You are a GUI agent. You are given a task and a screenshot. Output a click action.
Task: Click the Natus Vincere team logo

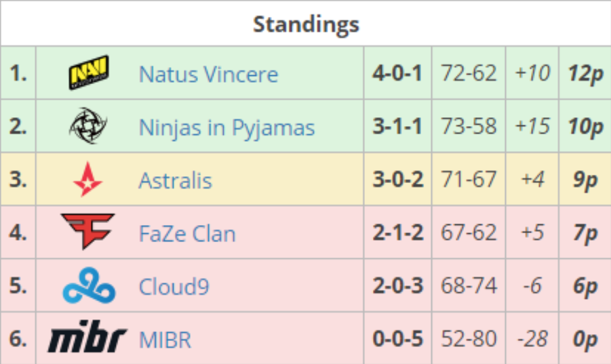(88, 73)
